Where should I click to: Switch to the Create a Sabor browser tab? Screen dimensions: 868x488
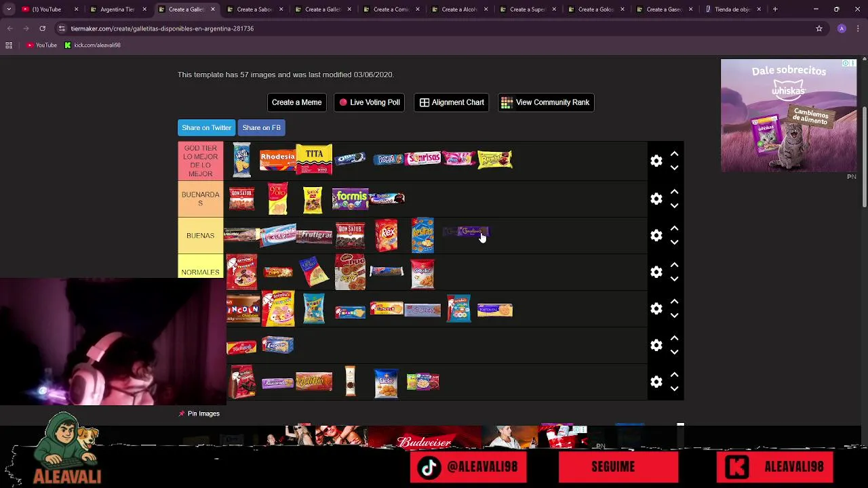tap(254, 9)
